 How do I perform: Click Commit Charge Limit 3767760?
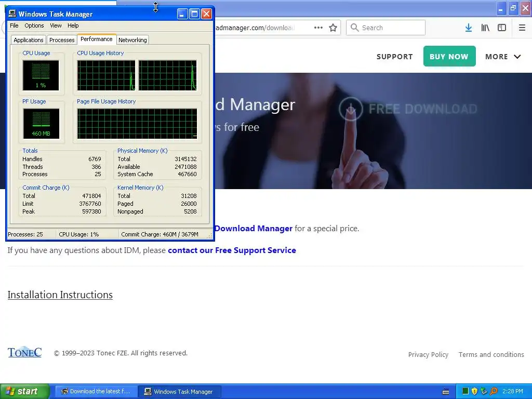[x=90, y=204]
